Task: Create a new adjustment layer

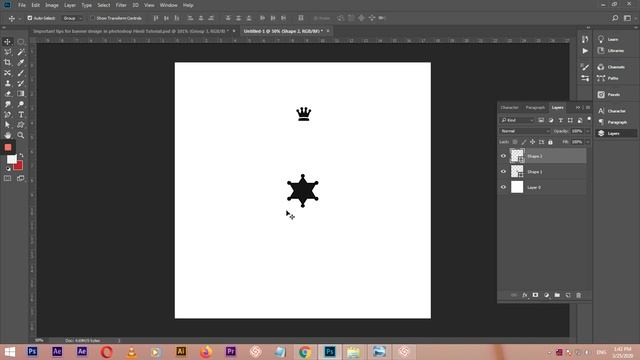Action: [x=547, y=295]
